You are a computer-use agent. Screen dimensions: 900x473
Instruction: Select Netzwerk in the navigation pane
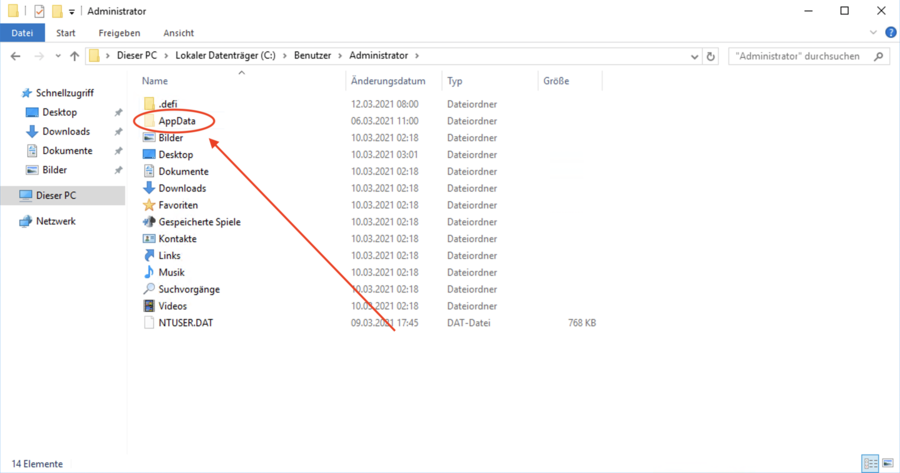56,221
